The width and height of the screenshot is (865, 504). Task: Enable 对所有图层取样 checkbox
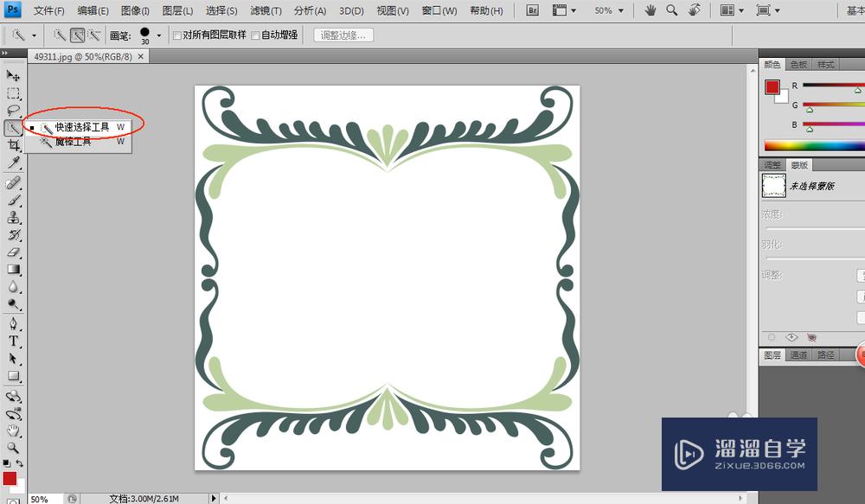click(177, 35)
